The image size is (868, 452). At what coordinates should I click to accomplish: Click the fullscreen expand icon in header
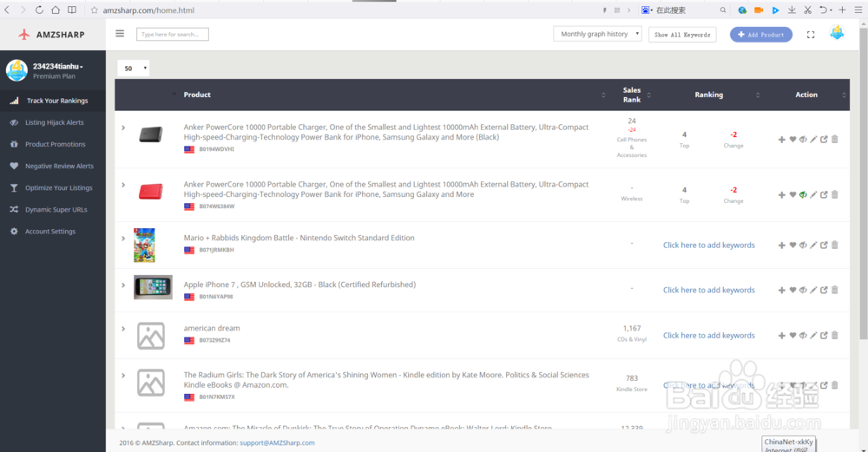(811, 35)
